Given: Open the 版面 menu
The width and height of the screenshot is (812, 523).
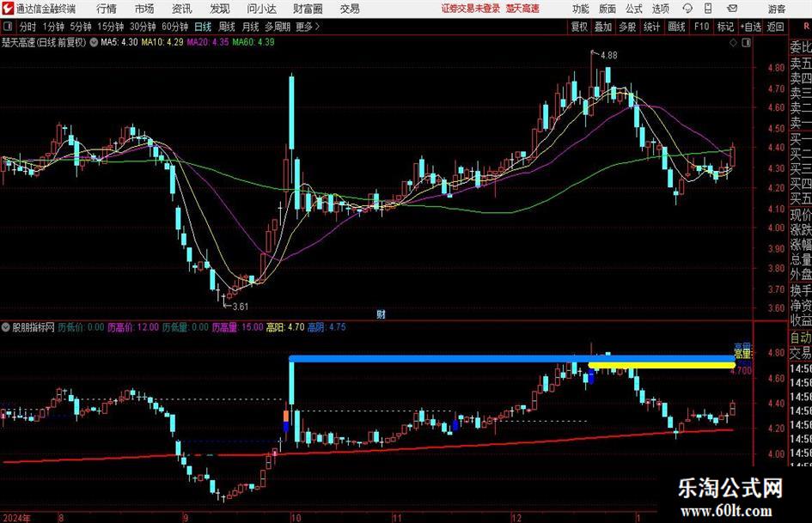Looking at the screenshot, I should [x=607, y=9].
